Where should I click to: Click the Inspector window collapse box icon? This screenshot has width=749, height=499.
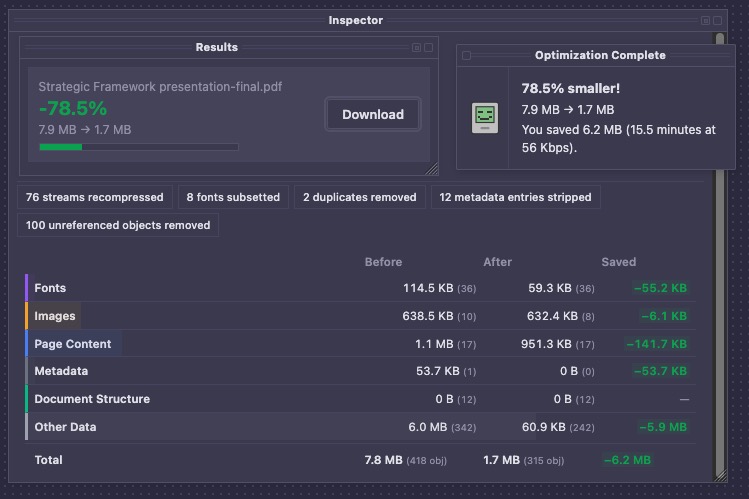[717, 21]
